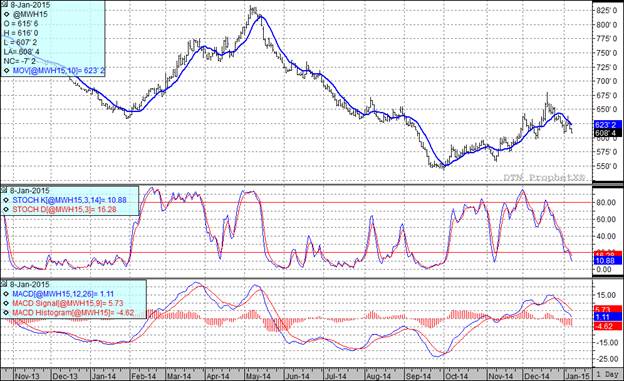624x381 pixels.
Task: Click the 80.00 stochastic axis label
Action: point(606,202)
